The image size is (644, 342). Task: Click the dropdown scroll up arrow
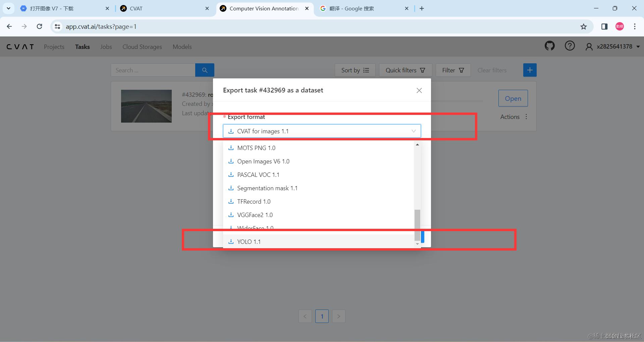coord(417,145)
